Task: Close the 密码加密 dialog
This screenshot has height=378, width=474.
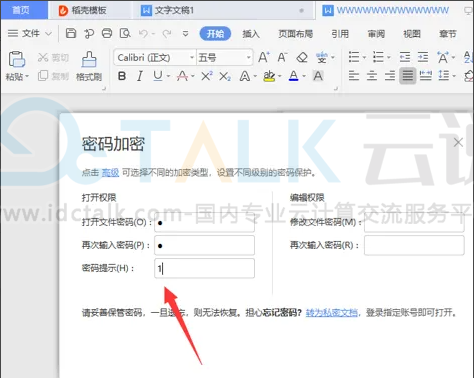Action: [x=458, y=142]
